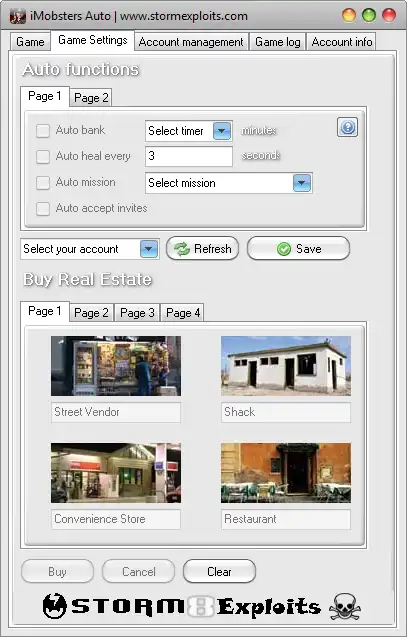Click the Street Vendor quantity field
The width and height of the screenshot is (407, 637).
click(116, 412)
